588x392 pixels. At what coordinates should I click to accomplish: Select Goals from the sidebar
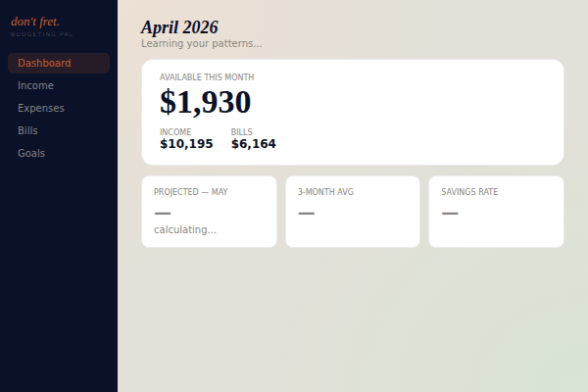click(31, 154)
